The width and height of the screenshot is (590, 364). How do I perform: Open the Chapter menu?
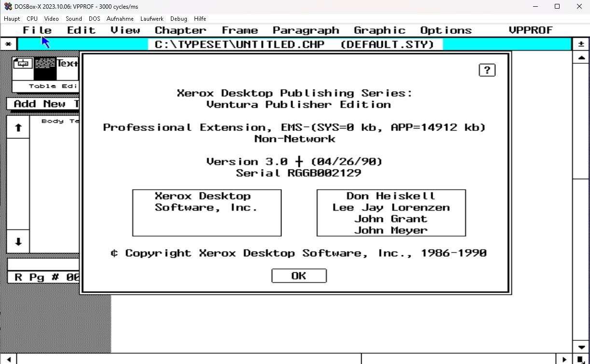point(181,30)
